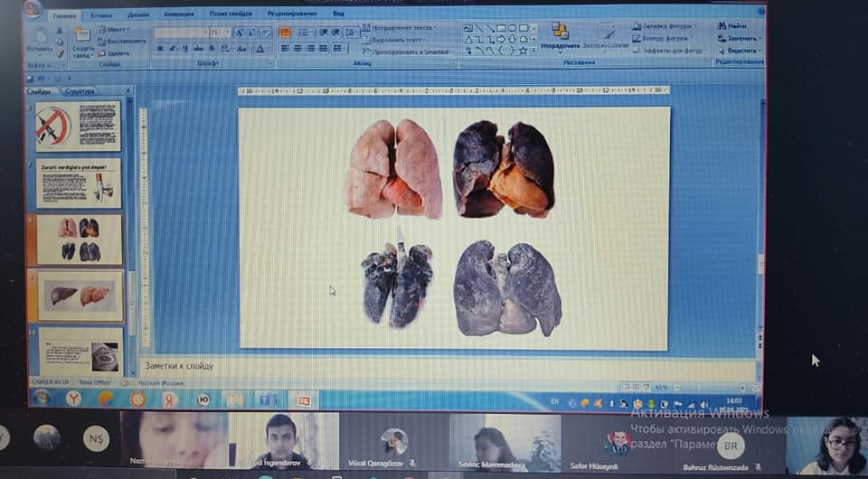868x479 pixels.
Task: Toggle bold formatting (Ж)
Action: (160, 49)
